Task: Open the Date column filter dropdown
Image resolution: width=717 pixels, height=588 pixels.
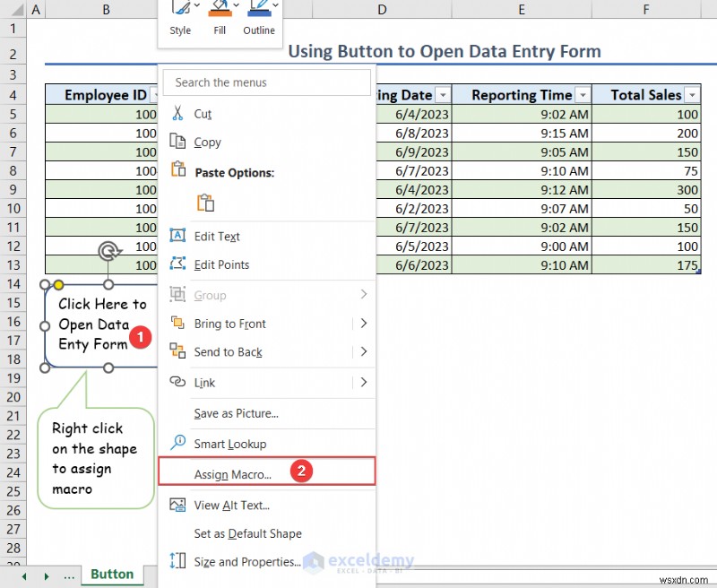Action: (443, 95)
